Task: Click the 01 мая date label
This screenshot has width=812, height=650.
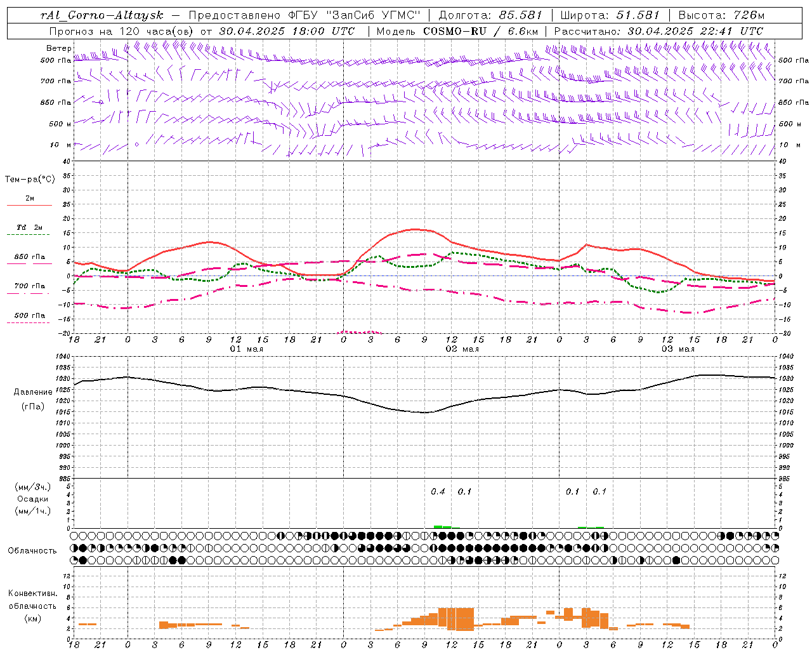Action: (x=246, y=349)
